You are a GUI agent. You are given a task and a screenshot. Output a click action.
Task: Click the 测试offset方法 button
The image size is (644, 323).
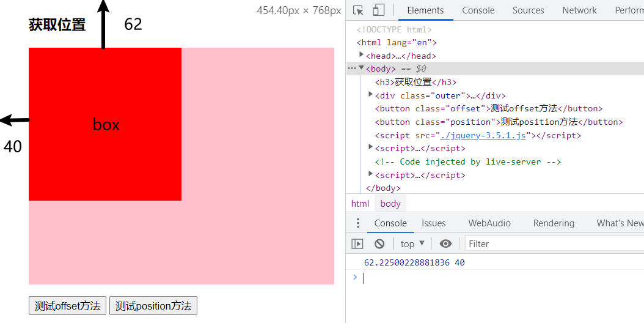click(x=67, y=306)
